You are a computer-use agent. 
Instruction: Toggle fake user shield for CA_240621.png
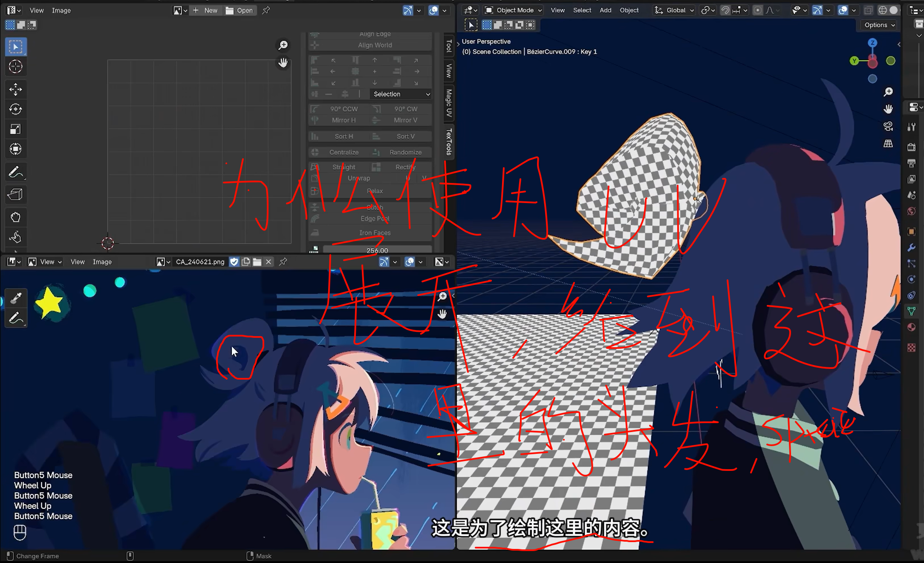point(234,262)
